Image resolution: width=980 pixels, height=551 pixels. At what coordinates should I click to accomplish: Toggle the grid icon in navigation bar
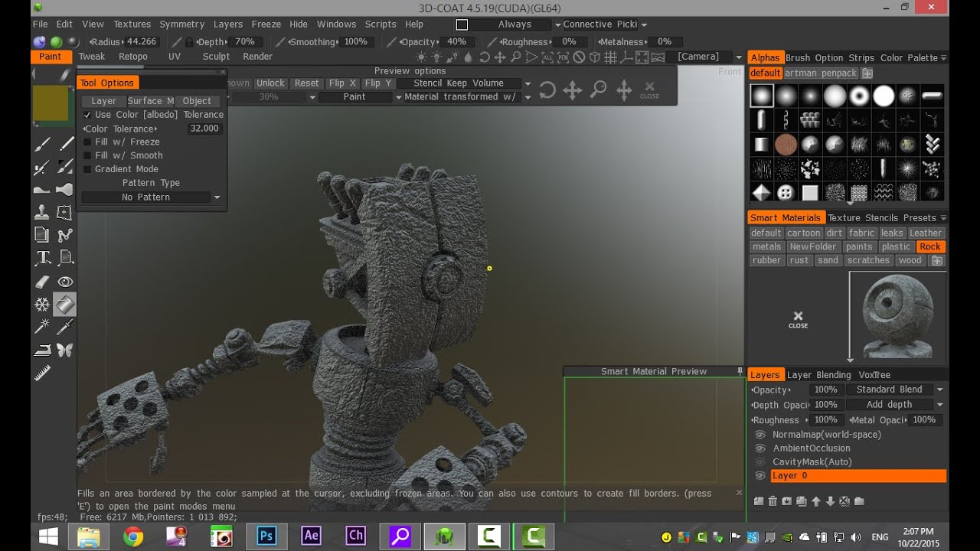(x=610, y=57)
